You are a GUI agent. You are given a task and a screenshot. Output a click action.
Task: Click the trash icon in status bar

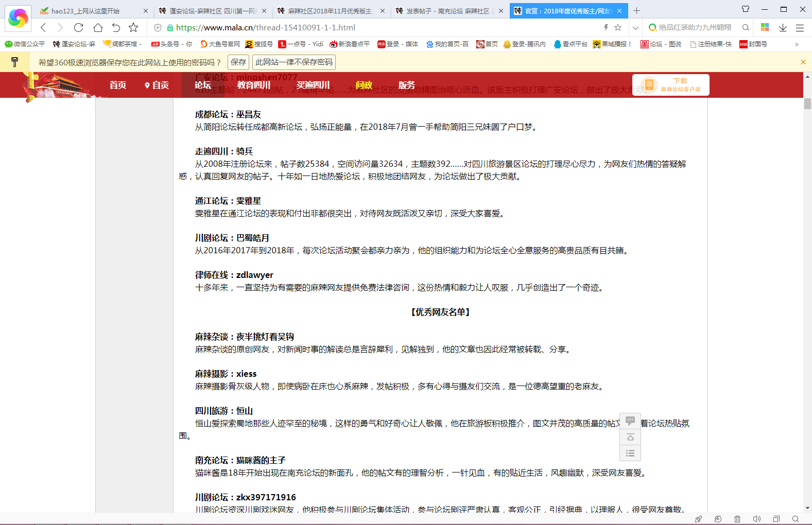(x=737, y=519)
